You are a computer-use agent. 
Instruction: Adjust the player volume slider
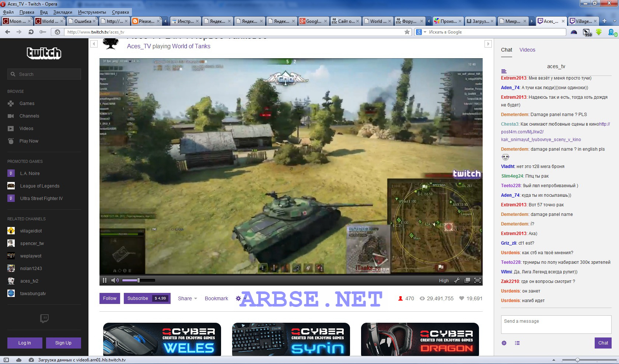139,280
